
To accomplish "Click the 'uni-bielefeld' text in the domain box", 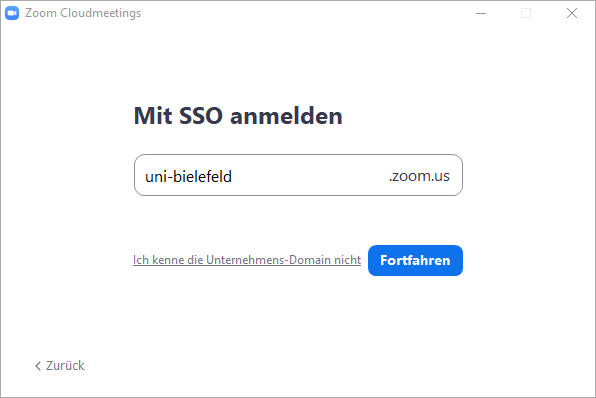I will click(x=189, y=176).
